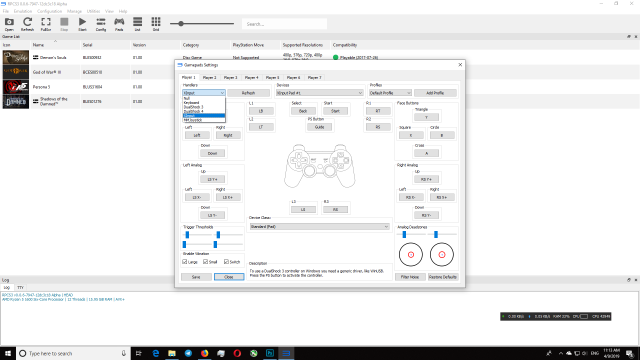This screenshot has width=640, height=360.
Task: Open Opera browser from the taskbar
Action: tap(237, 353)
